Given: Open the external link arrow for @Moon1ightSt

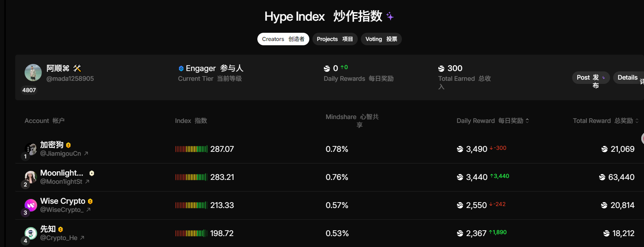Looking at the screenshot, I should (x=87, y=182).
